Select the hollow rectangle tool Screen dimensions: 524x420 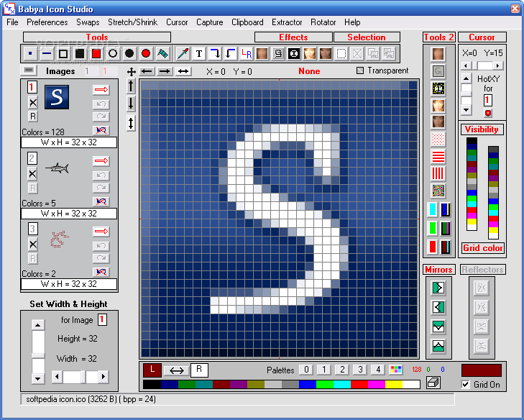tap(63, 53)
